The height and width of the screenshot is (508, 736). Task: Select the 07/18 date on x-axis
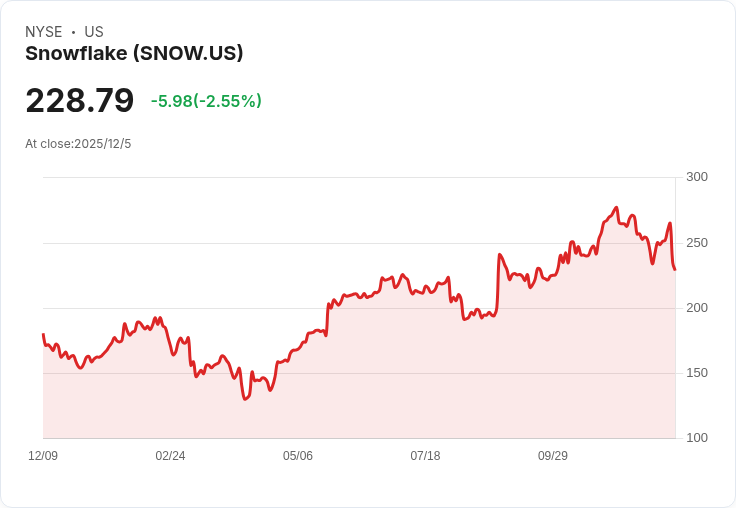point(425,456)
